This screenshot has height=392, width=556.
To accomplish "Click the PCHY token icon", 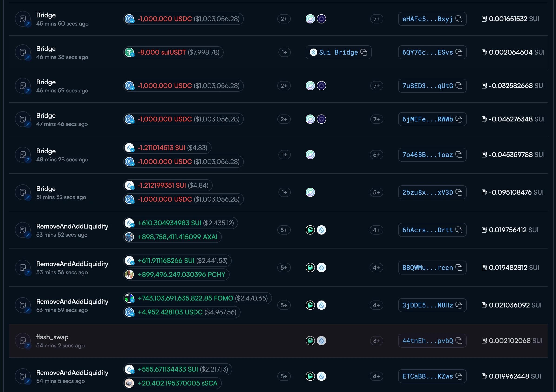I will pyautogui.click(x=129, y=275).
